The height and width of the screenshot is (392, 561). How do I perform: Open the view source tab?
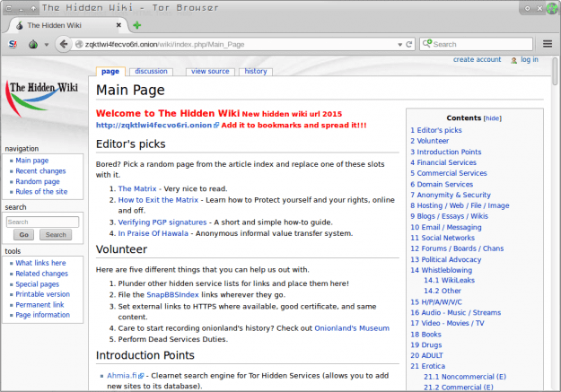(210, 71)
